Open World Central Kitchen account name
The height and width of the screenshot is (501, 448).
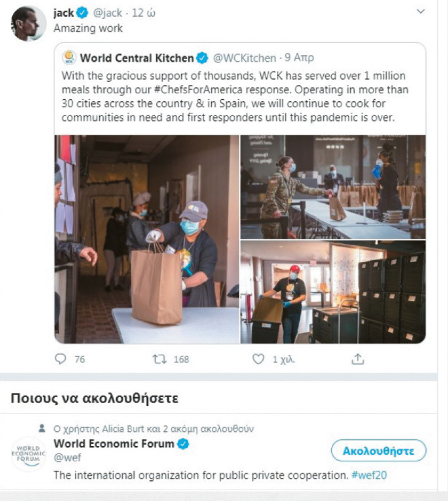[137, 58]
